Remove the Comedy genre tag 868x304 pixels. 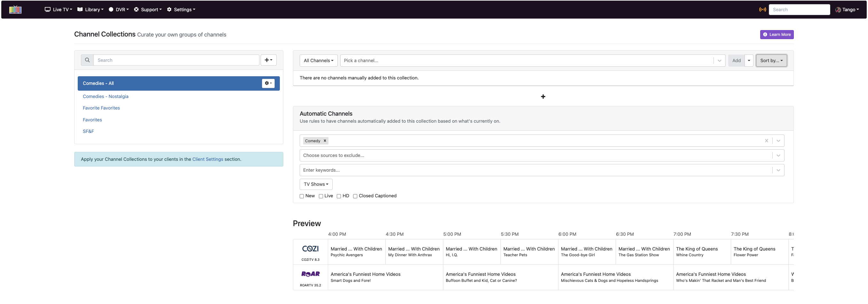click(325, 141)
